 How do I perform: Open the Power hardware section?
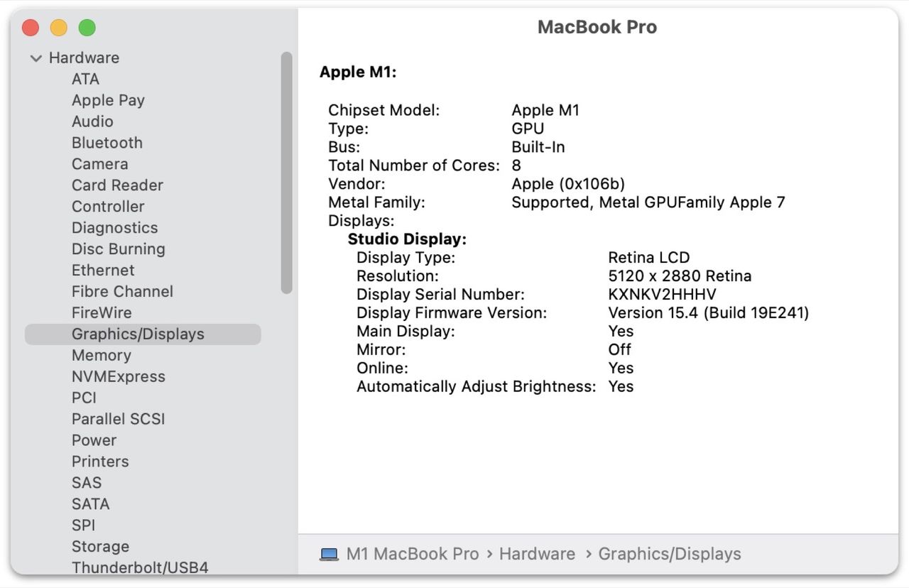click(94, 440)
